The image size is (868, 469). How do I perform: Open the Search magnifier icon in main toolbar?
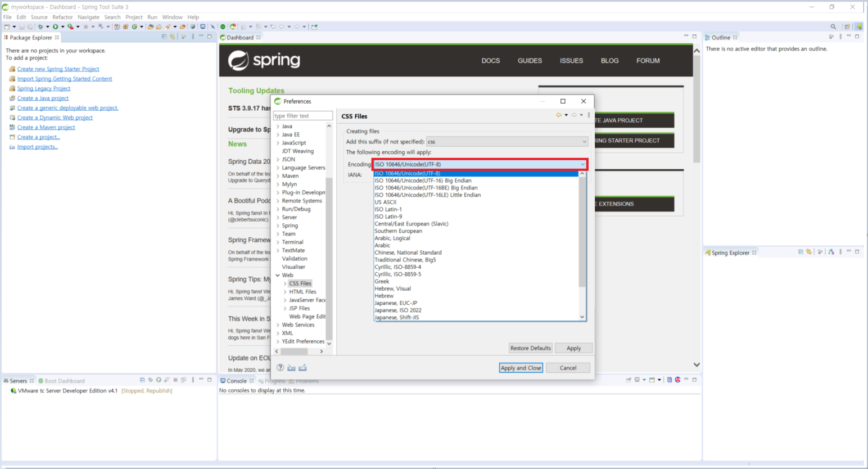click(x=833, y=26)
